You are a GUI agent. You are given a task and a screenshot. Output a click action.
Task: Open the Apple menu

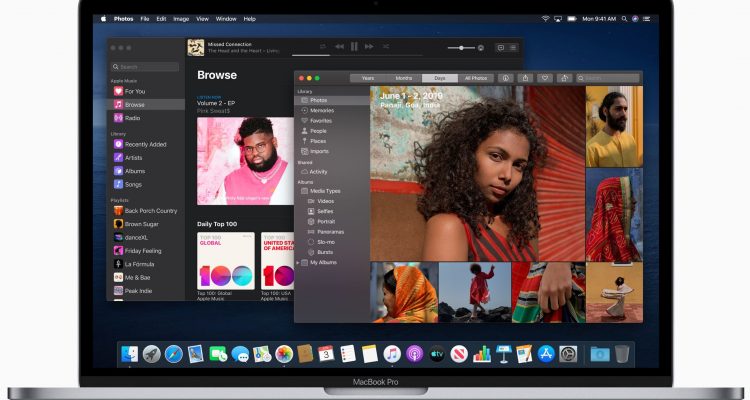103,19
